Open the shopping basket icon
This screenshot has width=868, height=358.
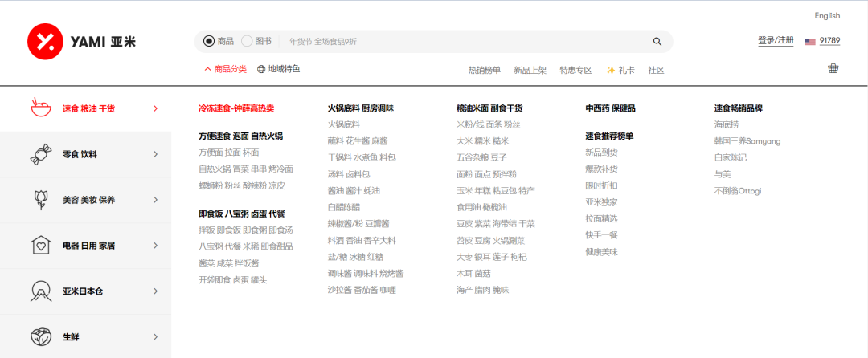pos(833,68)
